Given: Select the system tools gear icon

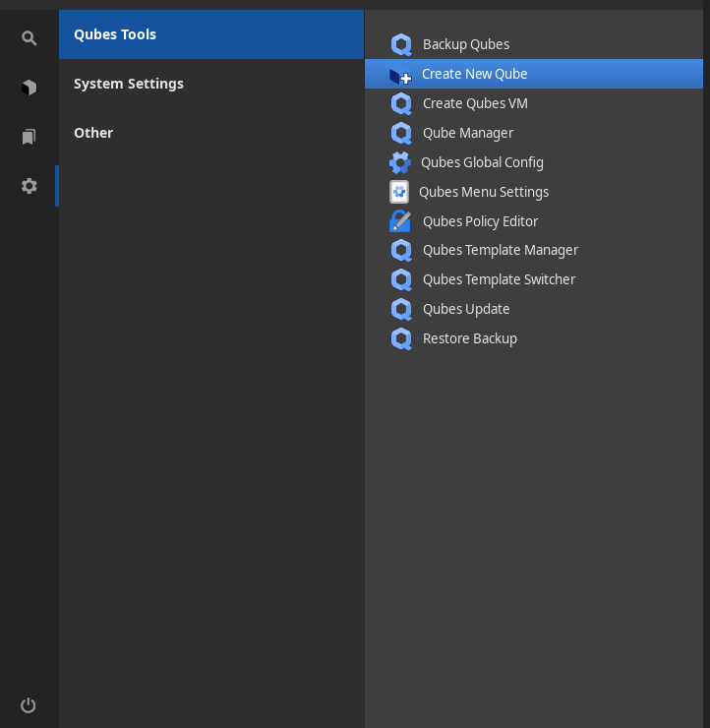Looking at the screenshot, I should click(29, 186).
